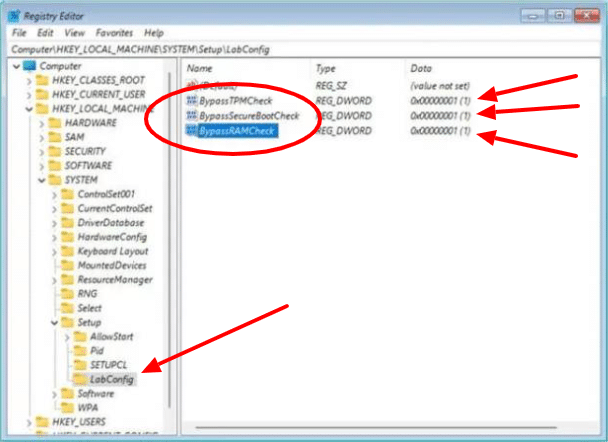This screenshot has width=608, height=442.
Task: Click the tree pane vertical scrollbar
Action: tap(170, 240)
